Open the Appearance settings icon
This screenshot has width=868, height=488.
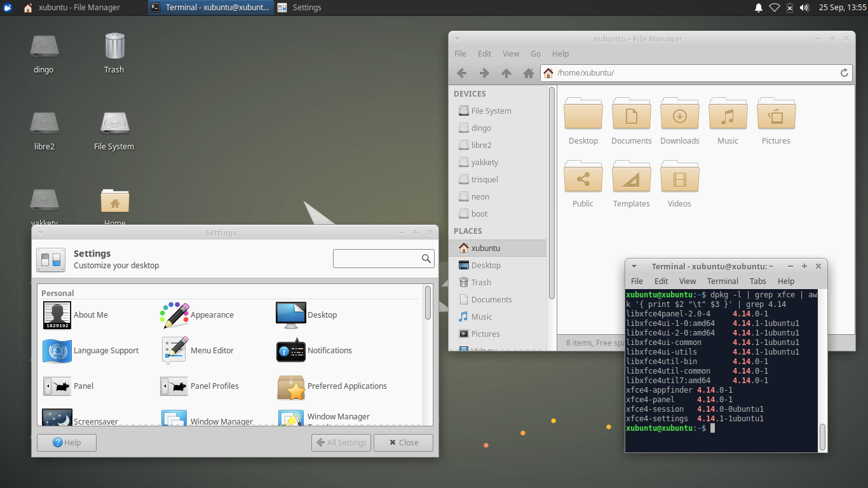pos(173,315)
